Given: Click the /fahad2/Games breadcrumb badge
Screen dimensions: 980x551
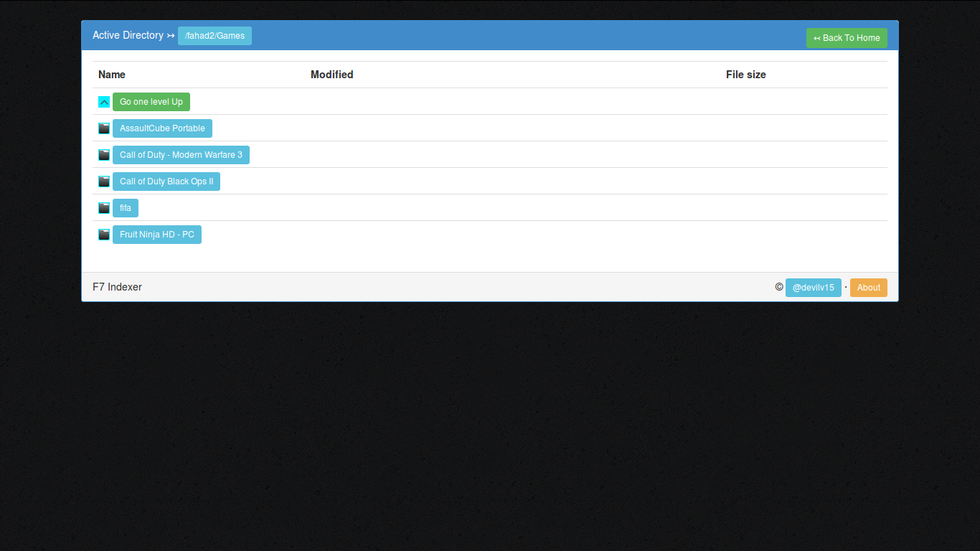Looking at the screenshot, I should 215,35.
